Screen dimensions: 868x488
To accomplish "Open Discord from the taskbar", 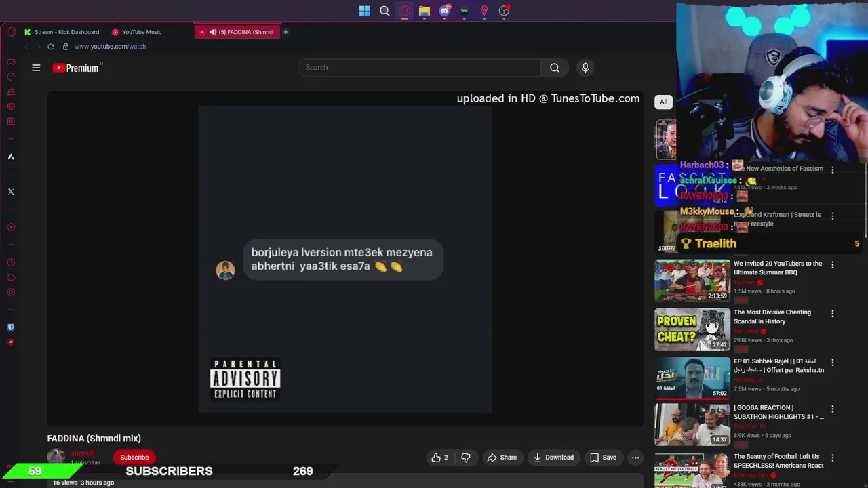I will (444, 11).
